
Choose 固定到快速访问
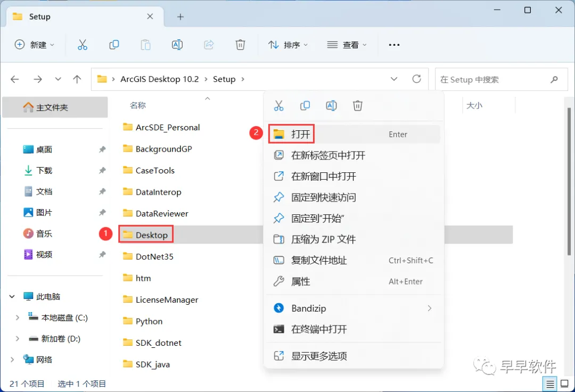354,197
